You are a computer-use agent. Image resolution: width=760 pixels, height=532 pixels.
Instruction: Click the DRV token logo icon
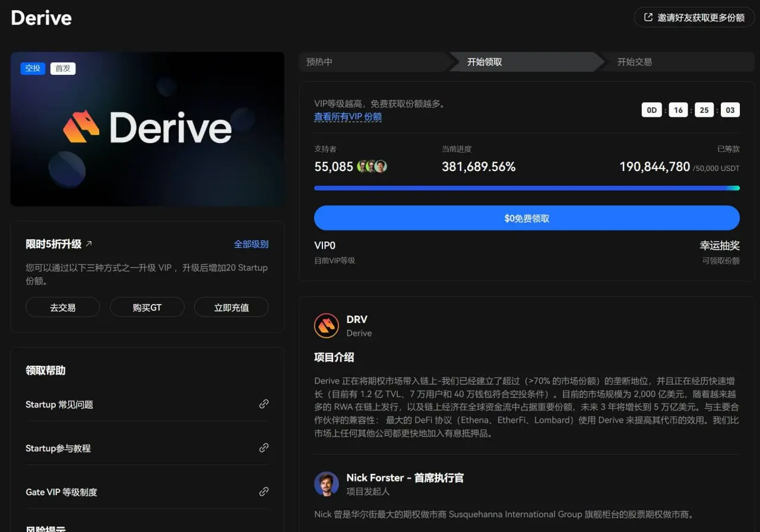[327, 325]
